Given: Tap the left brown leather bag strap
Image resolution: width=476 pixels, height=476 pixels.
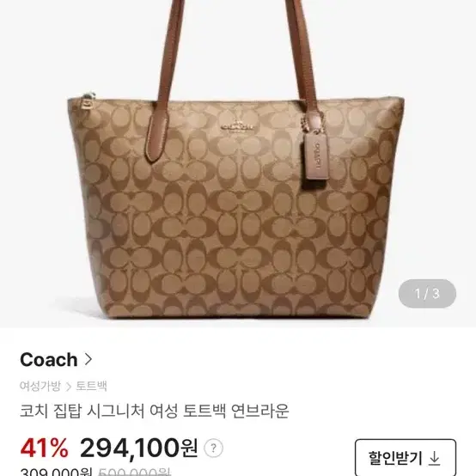Looking at the screenshot, I should (166, 82).
